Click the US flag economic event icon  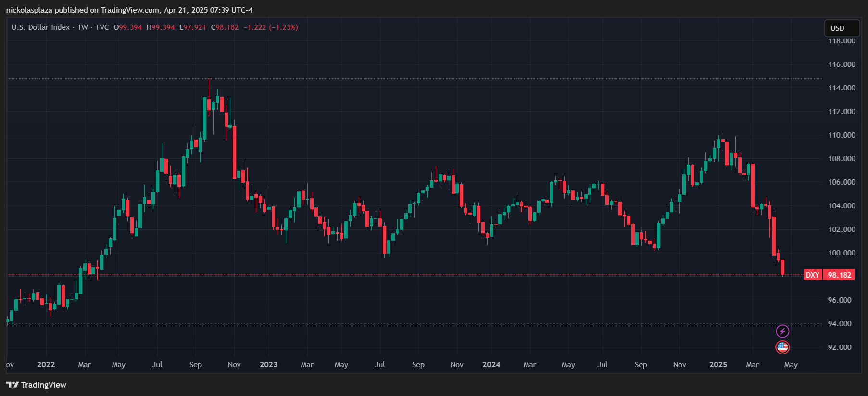[782, 347]
